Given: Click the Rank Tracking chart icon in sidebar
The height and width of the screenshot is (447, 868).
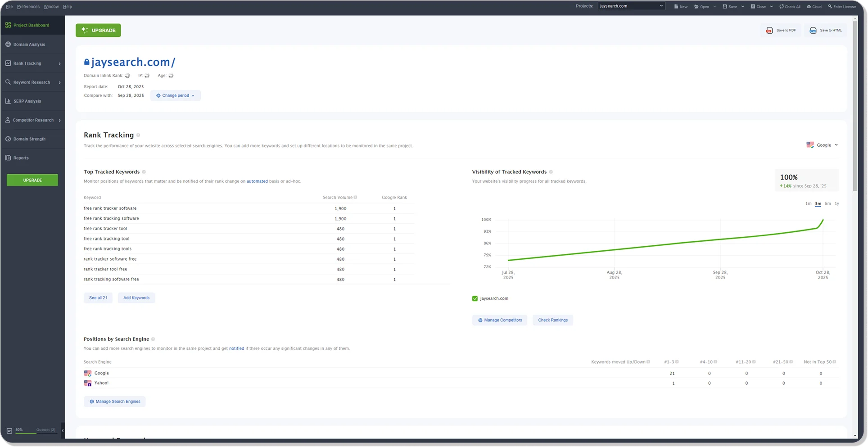Looking at the screenshot, I should tap(8, 63).
